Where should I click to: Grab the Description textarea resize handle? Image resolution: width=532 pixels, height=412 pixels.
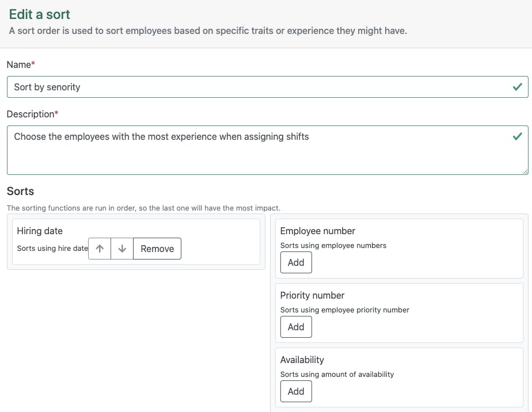(525, 171)
